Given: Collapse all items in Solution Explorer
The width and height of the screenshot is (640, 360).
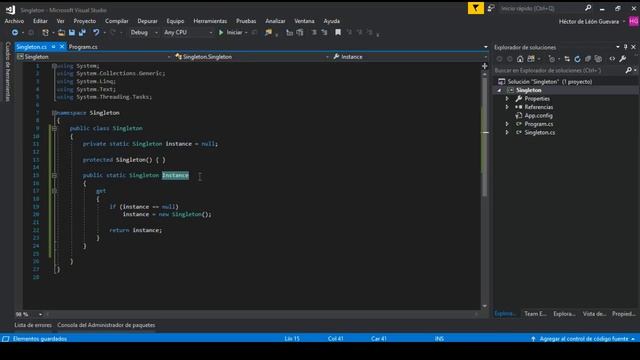Looking at the screenshot, I should pyautogui.click(x=588, y=59).
